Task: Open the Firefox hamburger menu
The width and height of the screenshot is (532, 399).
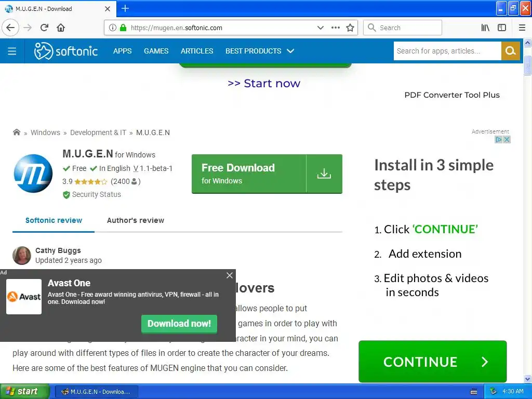Action: click(522, 28)
